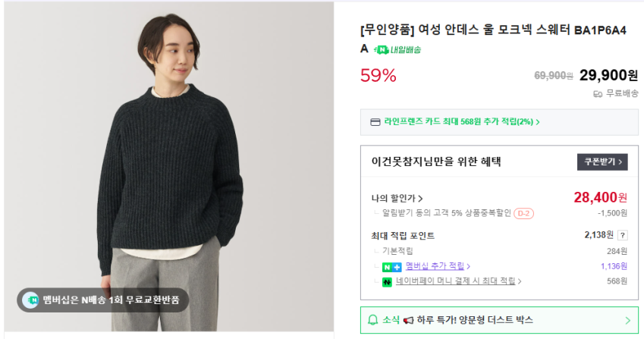Click the free shipping truck icon
Viewport: 644px width, 339px height.
[598, 94]
